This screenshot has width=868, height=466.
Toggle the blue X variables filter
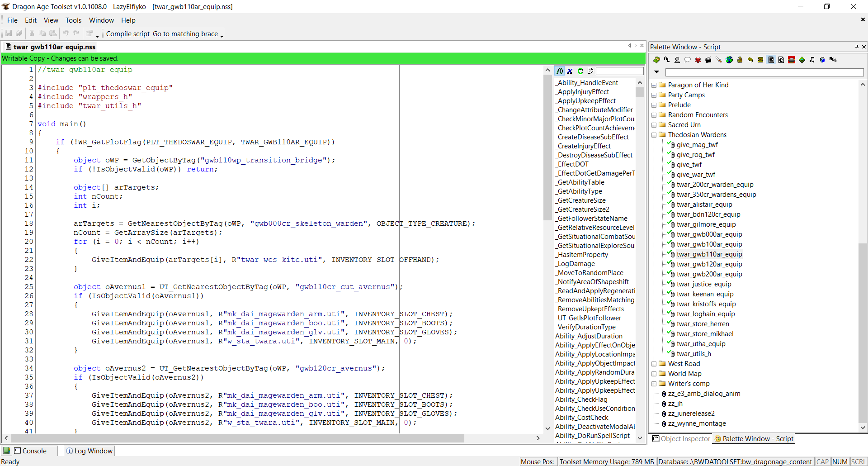tap(570, 71)
